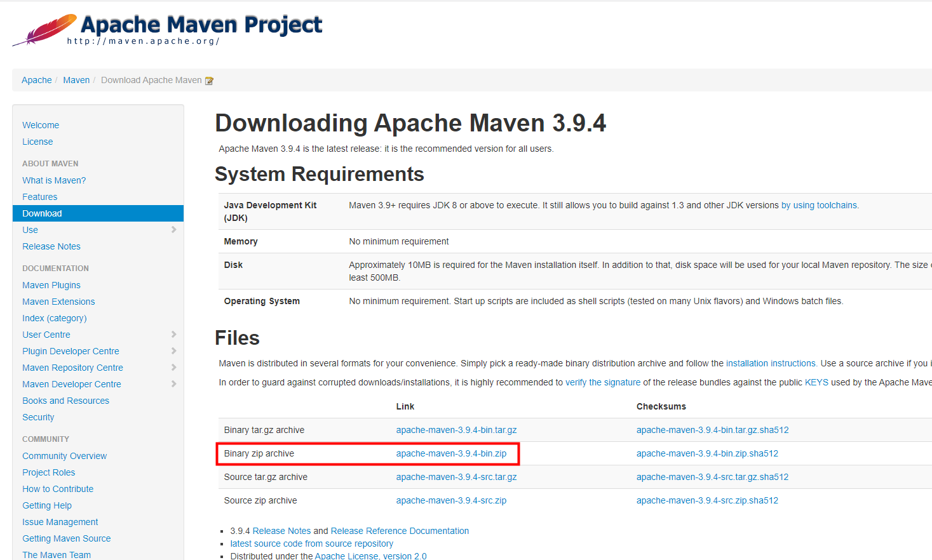Click the 'Downloading Apache Maven 3.9.4' heading
This screenshot has height=560, width=932.
pos(410,123)
